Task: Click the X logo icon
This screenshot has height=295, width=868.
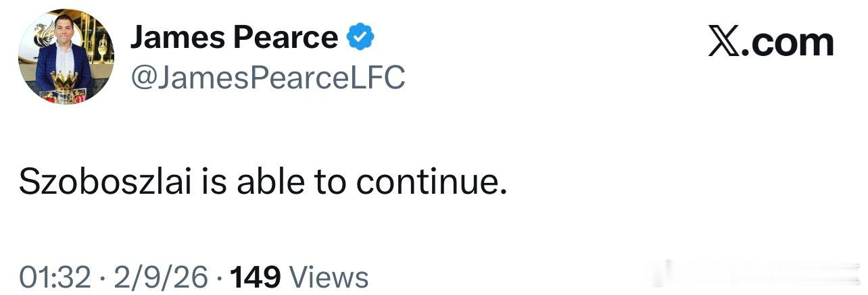Action: click(x=723, y=42)
